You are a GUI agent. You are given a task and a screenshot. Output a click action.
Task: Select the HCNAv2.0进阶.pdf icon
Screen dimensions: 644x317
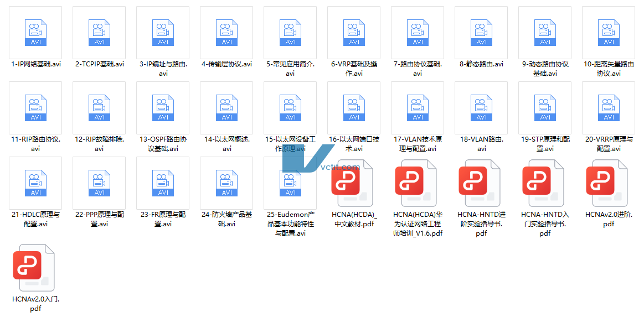pyautogui.click(x=607, y=183)
